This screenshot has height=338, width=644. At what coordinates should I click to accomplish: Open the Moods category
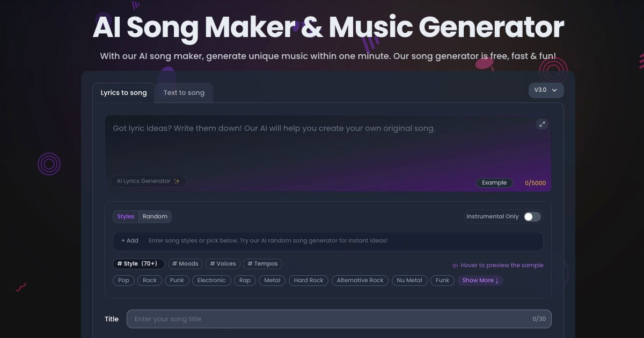point(185,263)
